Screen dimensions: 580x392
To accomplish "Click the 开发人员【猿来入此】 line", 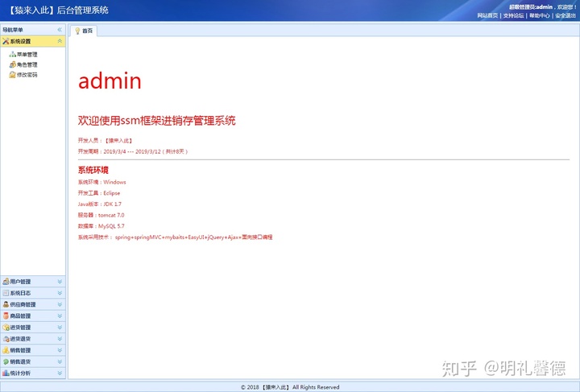I will [x=106, y=140].
